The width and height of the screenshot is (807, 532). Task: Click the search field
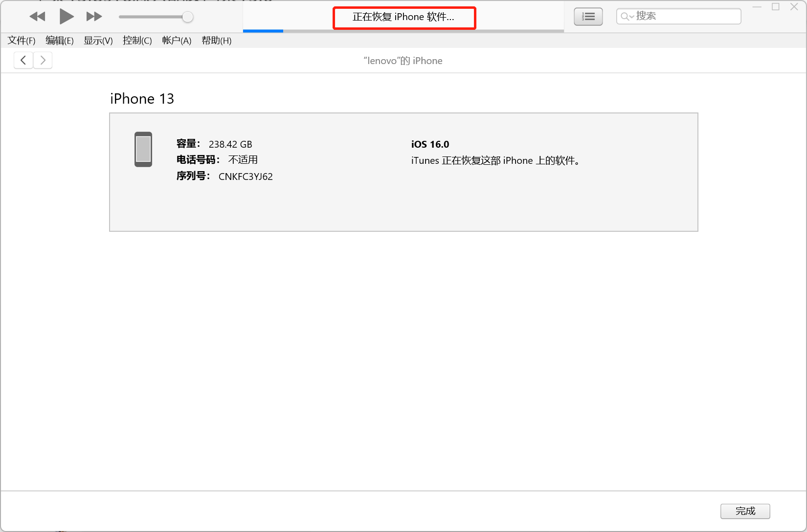point(678,16)
